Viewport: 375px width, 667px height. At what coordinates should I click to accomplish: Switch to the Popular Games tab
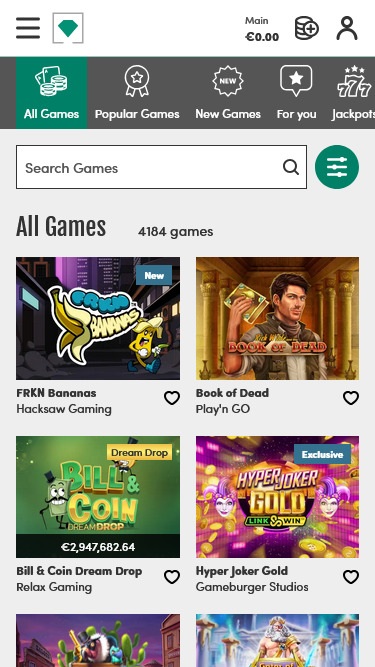[x=137, y=93]
